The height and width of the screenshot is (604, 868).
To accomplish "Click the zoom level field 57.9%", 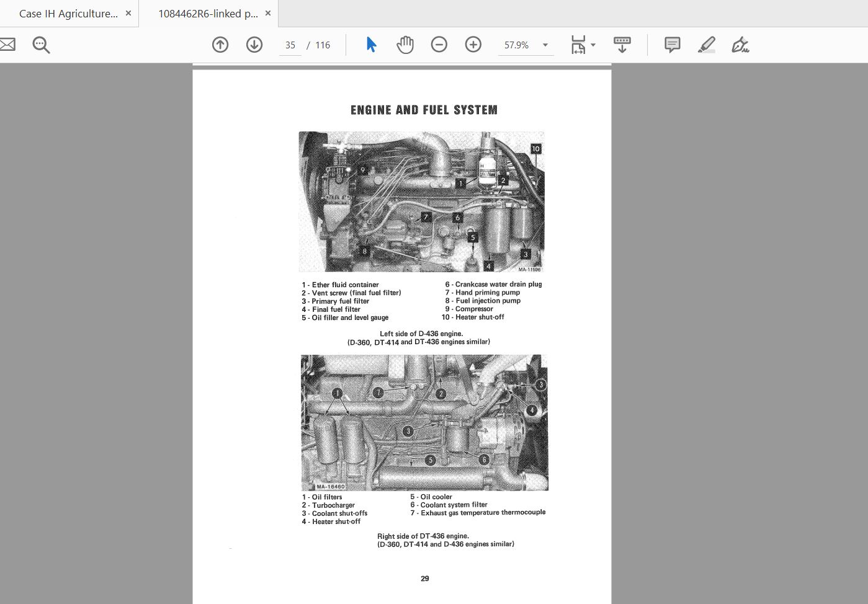I will 517,45.
